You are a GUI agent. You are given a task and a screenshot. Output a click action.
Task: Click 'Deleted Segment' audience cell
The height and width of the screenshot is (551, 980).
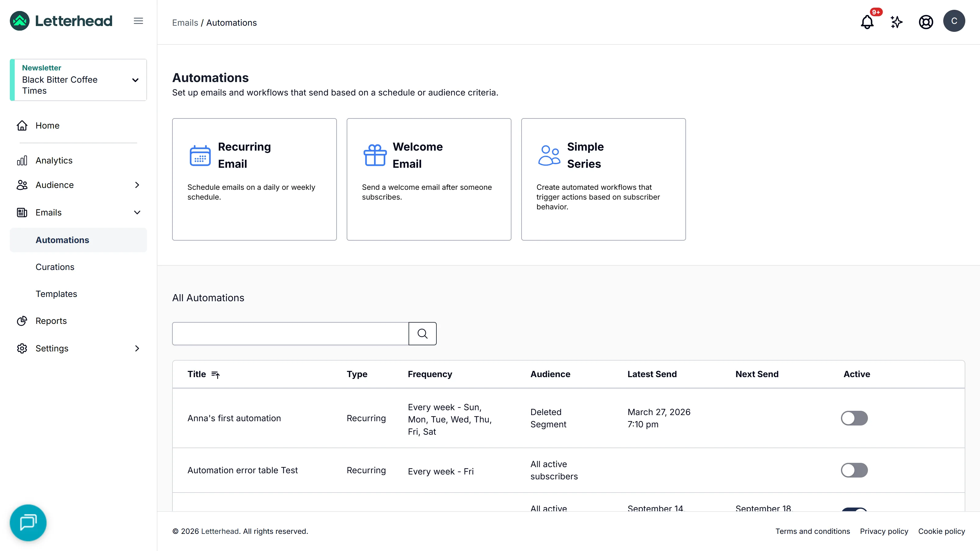coord(548,418)
